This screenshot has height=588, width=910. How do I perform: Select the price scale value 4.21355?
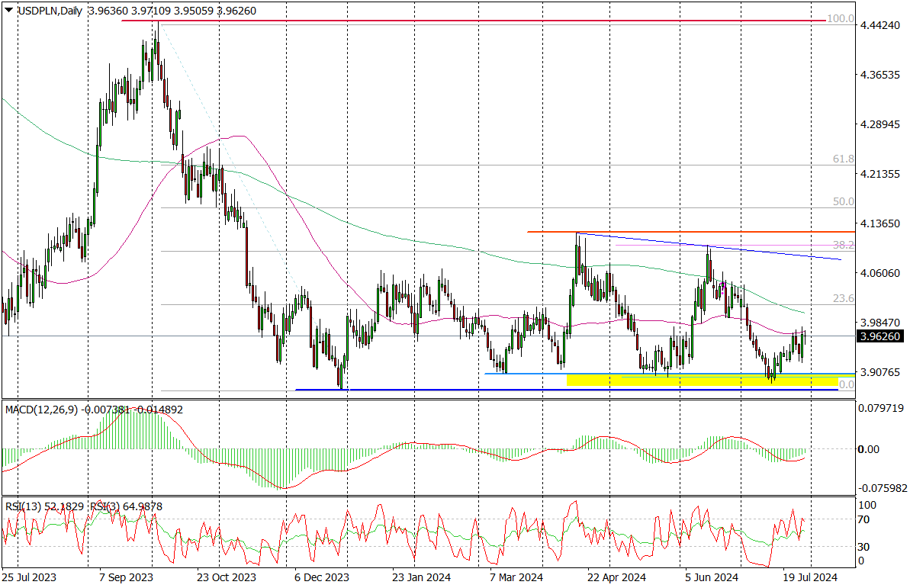click(x=880, y=174)
